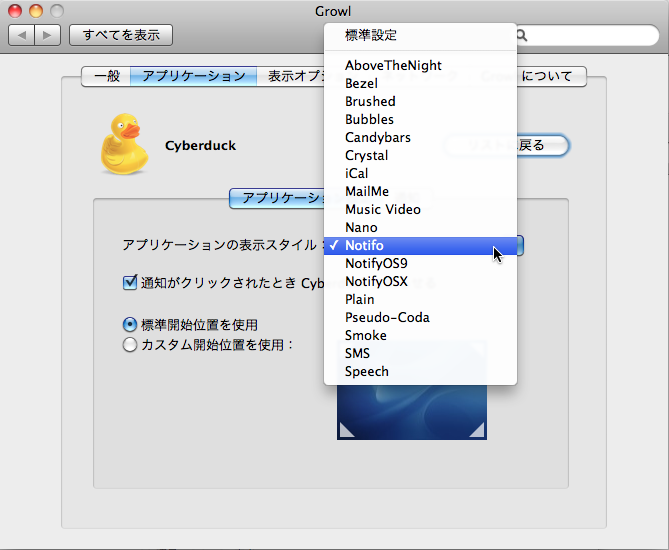Keep the checked Notifo style
The image size is (669, 550).
[420, 245]
